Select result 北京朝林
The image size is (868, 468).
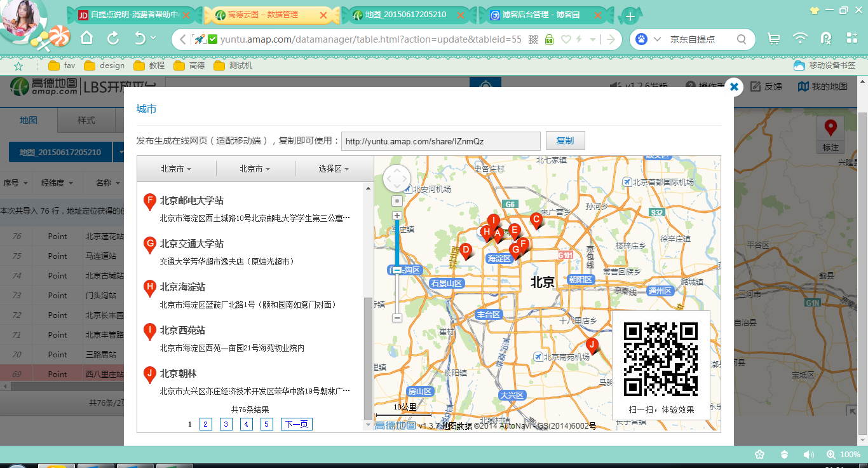point(178,373)
